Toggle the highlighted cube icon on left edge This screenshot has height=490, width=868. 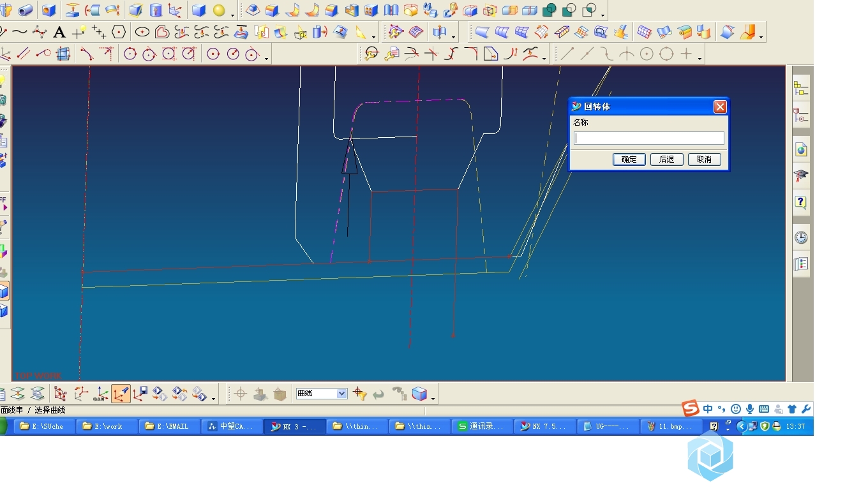click(3, 291)
